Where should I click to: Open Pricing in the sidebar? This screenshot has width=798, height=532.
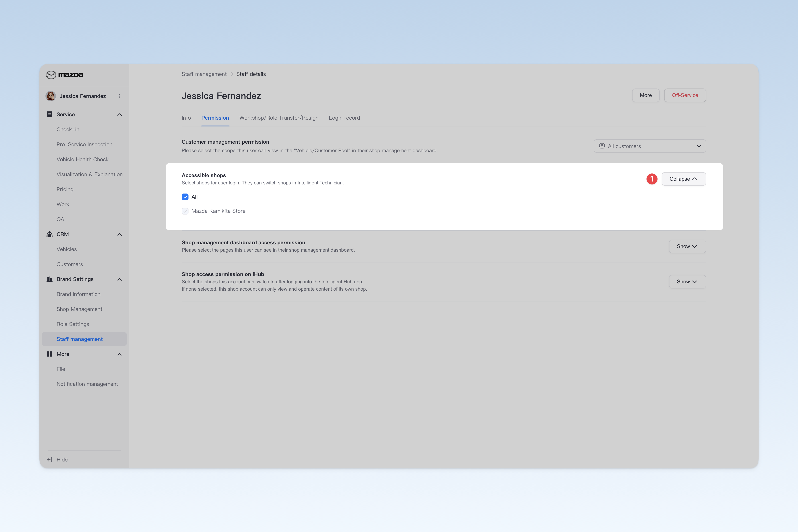(x=65, y=189)
